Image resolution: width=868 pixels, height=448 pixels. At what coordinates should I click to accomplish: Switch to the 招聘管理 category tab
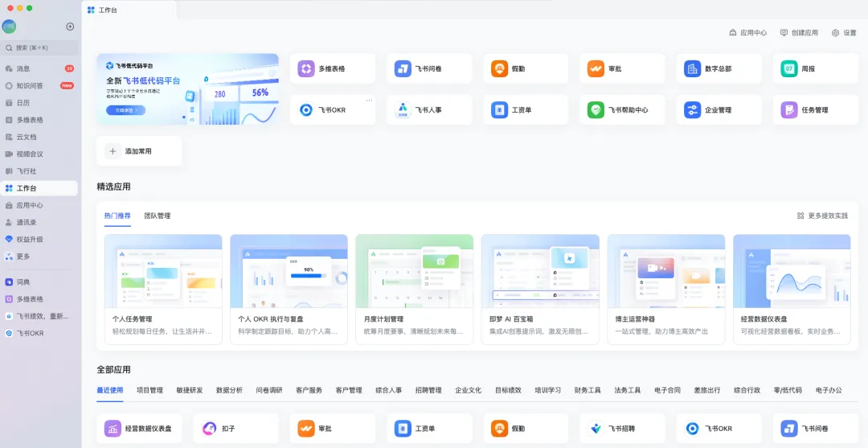428,390
